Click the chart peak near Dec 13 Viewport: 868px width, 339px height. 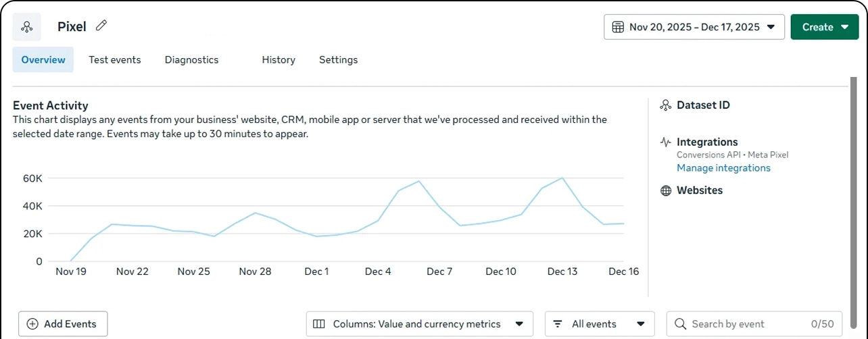pos(562,178)
